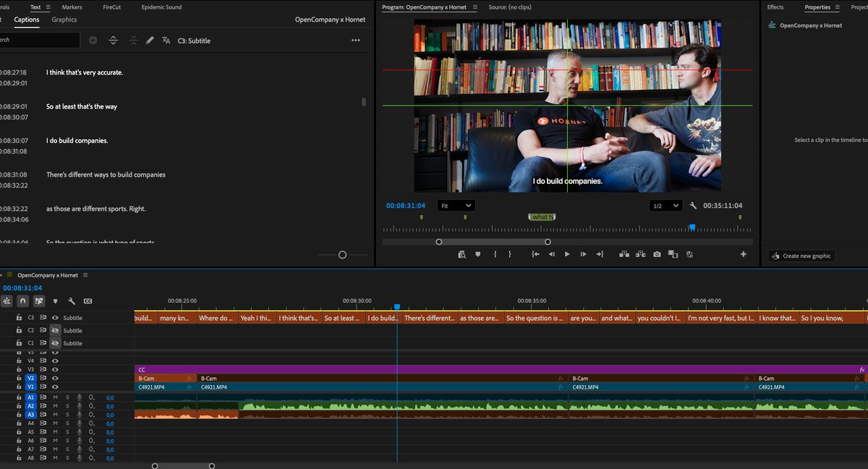Click the CC caption track options icon
868x469 pixels.
tap(88, 300)
